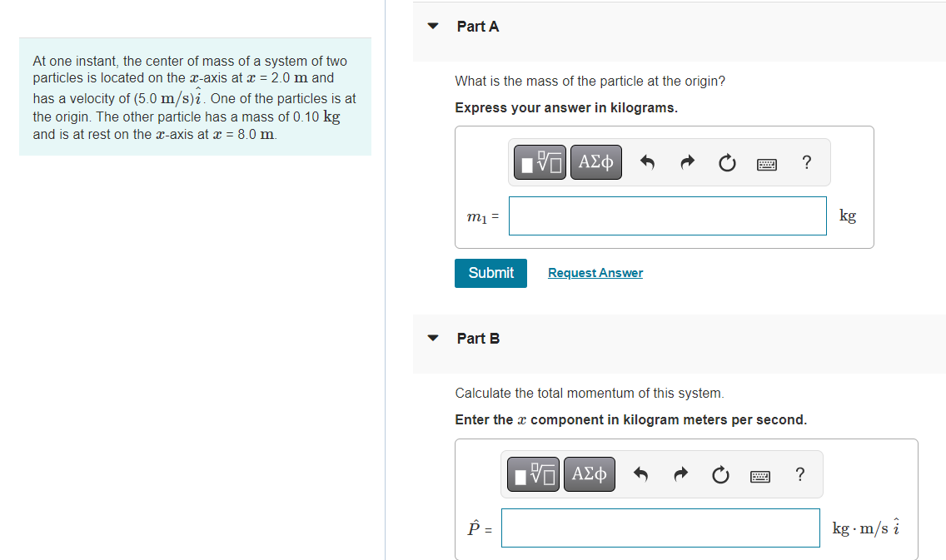Click the Request Answer link

coord(595,273)
